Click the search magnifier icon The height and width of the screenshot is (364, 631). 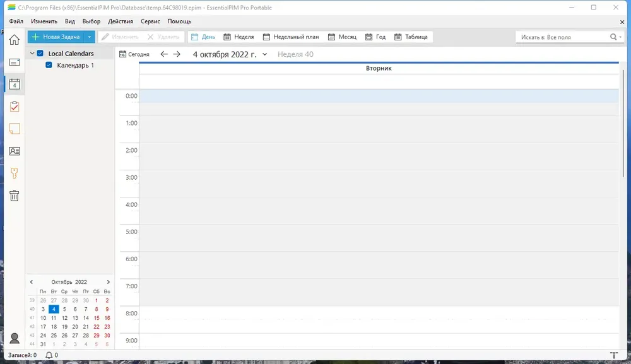click(x=613, y=37)
